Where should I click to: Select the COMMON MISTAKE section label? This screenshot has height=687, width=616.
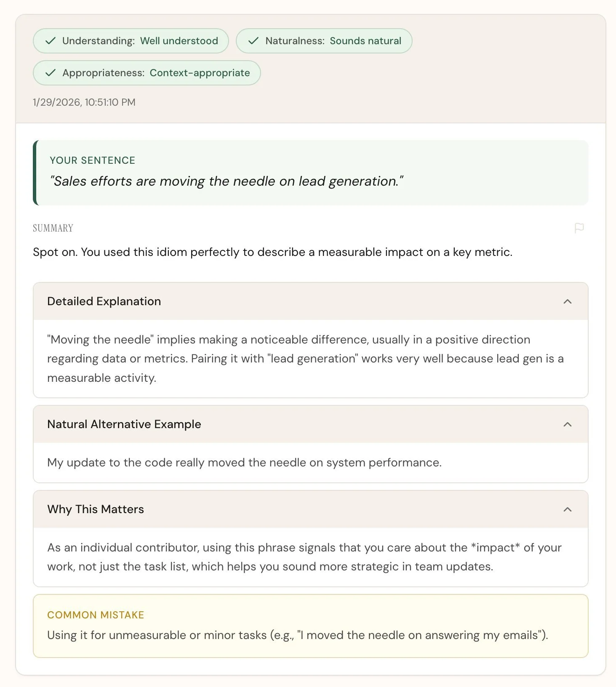[95, 615]
